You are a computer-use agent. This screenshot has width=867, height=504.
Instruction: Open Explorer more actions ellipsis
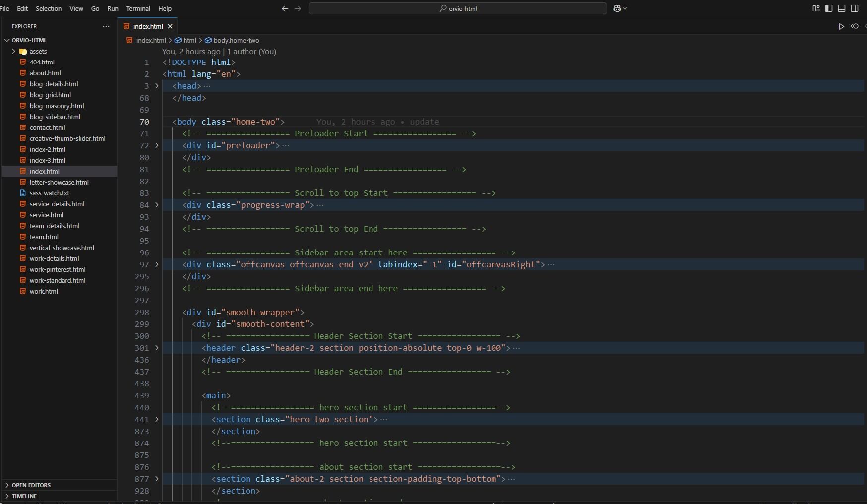click(x=106, y=26)
